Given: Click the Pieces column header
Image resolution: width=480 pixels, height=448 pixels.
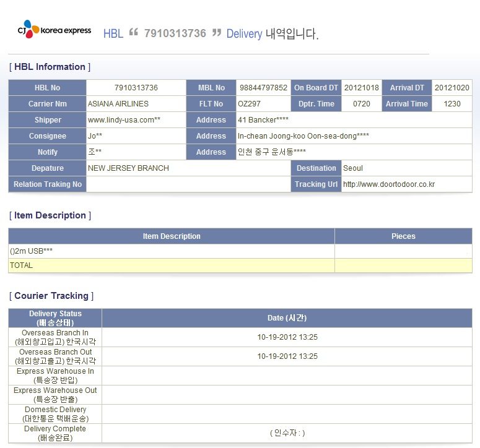Looking at the screenshot, I should (403, 236).
